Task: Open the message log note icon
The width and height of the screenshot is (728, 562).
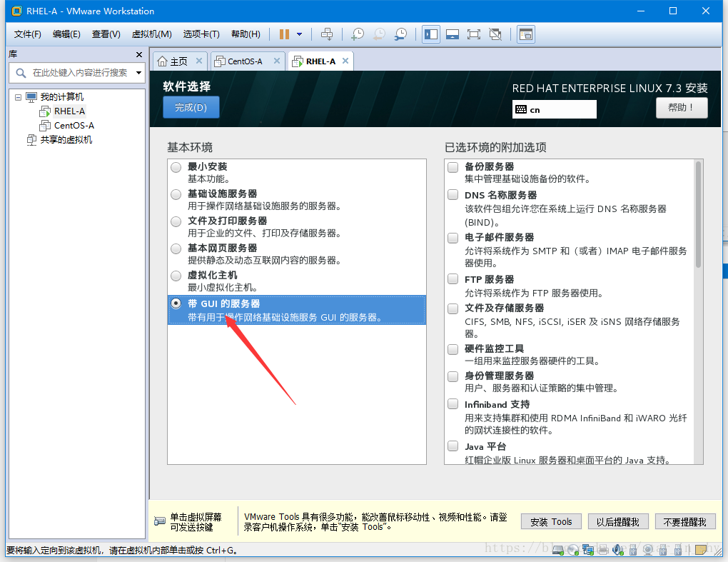Action: (701, 550)
